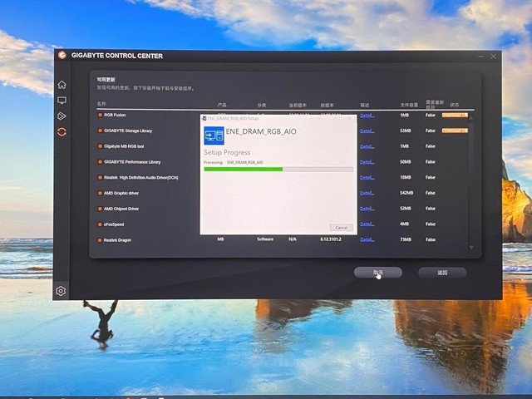
Task: Click the update list scrollbar up arrow
Action: [471, 117]
